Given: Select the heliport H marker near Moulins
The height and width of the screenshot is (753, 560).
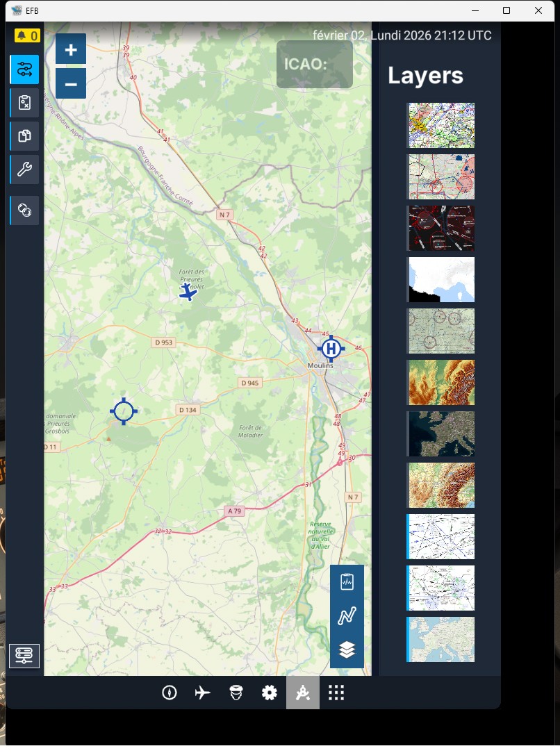Looking at the screenshot, I should [x=331, y=348].
